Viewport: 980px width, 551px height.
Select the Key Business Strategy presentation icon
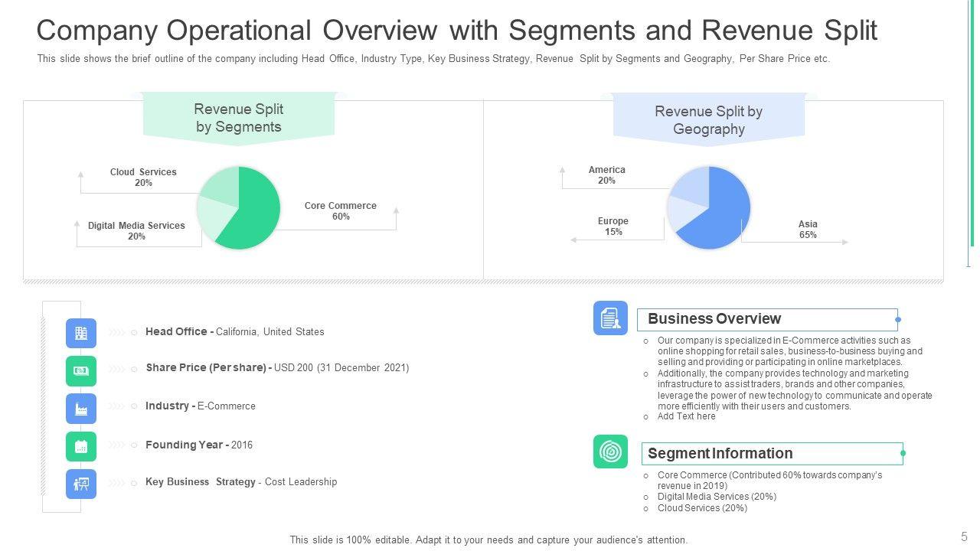[x=81, y=484]
